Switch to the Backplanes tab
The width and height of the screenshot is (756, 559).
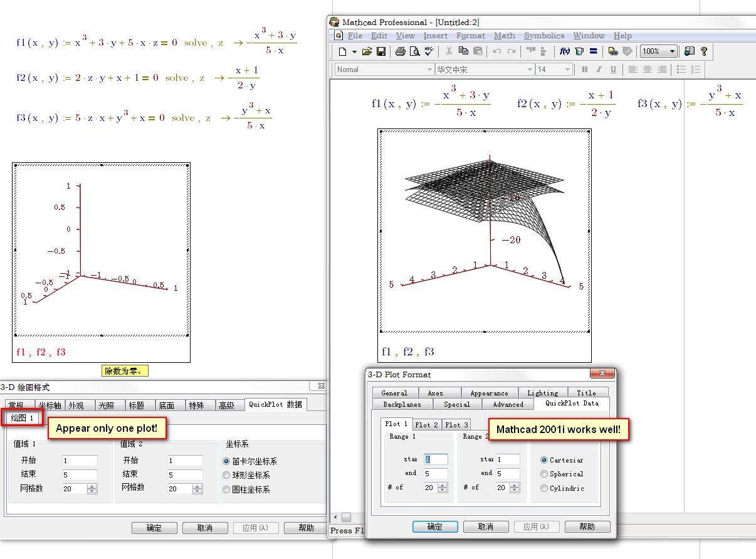(402, 404)
